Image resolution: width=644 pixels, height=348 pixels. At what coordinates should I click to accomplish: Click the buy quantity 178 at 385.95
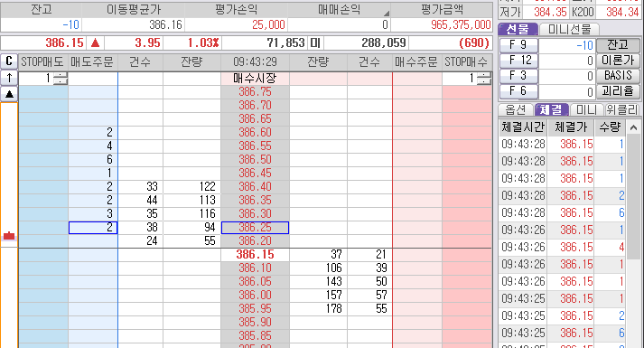[x=318, y=309]
